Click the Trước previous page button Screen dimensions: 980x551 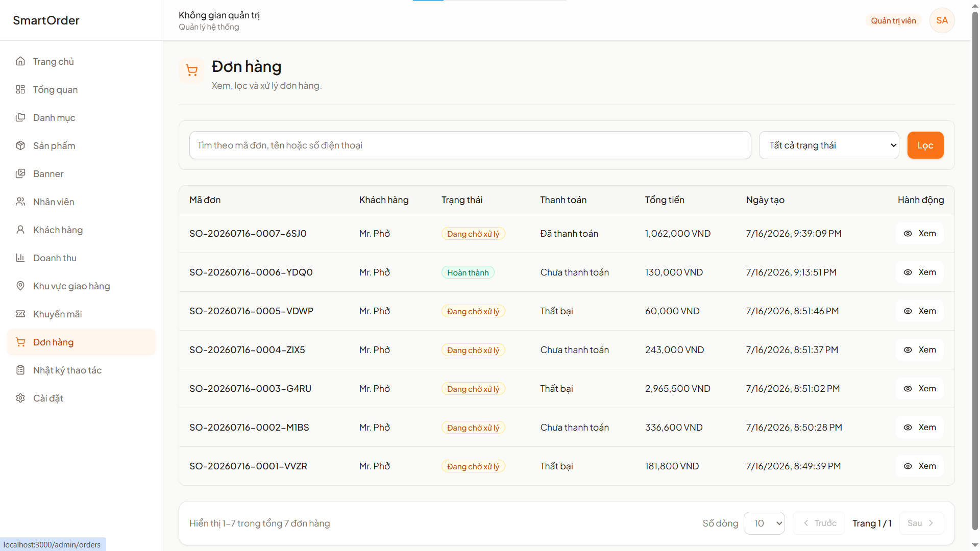pos(819,523)
